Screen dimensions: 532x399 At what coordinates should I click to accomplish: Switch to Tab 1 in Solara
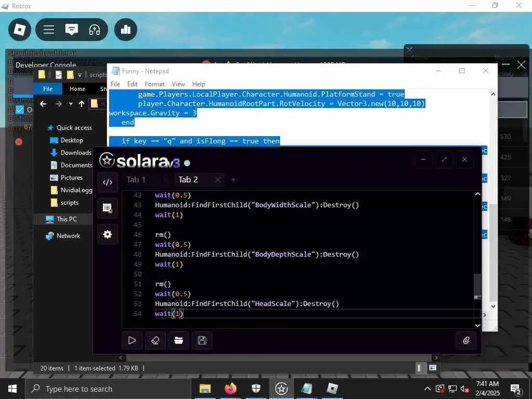pyautogui.click(x=136, y=179)
